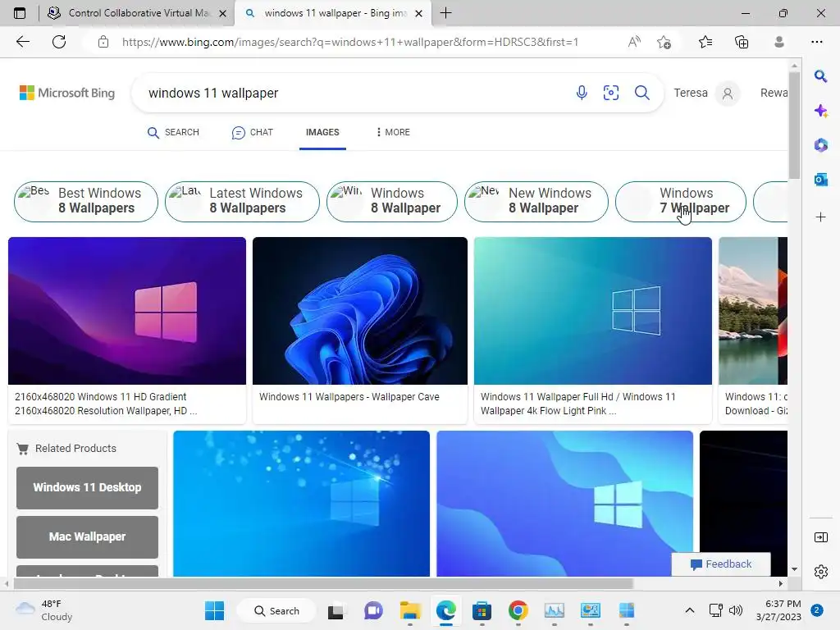Click the vertical page scrollbar thumb
840x630 pixels.
click(794, 126)
